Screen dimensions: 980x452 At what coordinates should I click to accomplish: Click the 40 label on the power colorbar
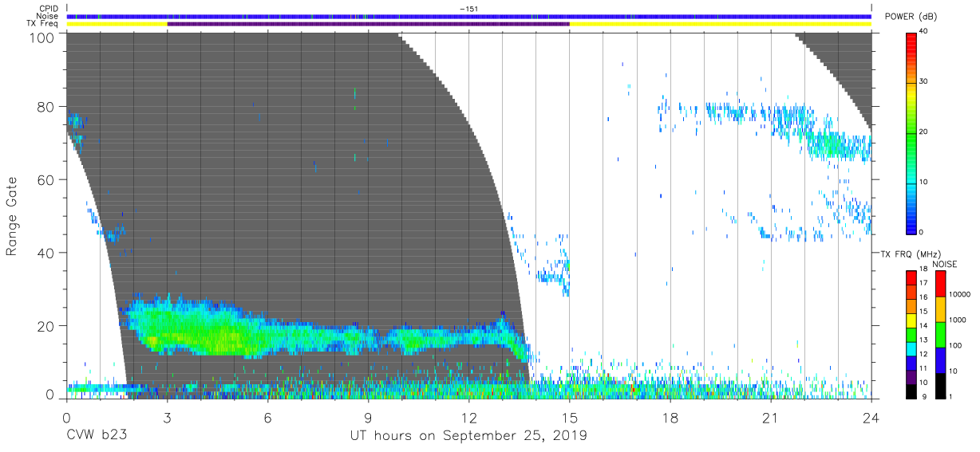pyautogui.click(x=925, y=32)
